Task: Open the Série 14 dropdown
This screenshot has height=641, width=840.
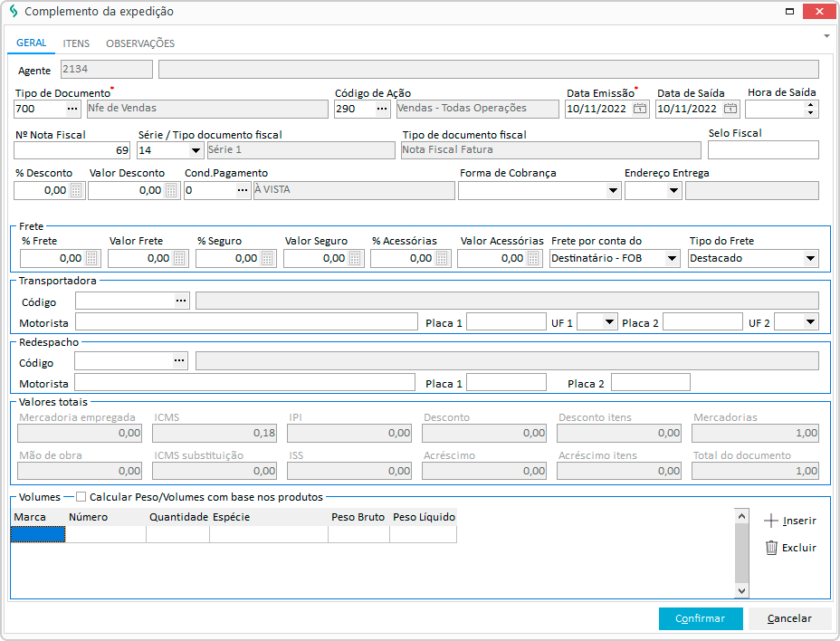Action: pyautogui.click(x=196, y=150)
